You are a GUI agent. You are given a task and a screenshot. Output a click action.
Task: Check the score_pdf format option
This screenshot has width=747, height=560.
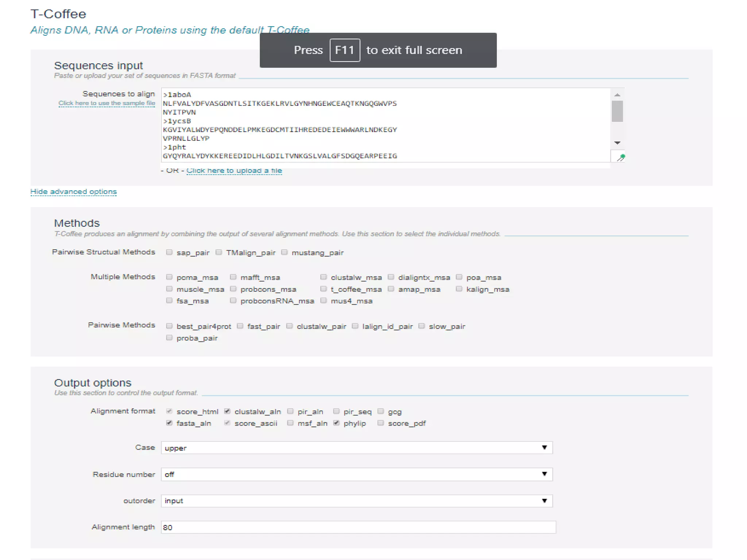[381, 423]
